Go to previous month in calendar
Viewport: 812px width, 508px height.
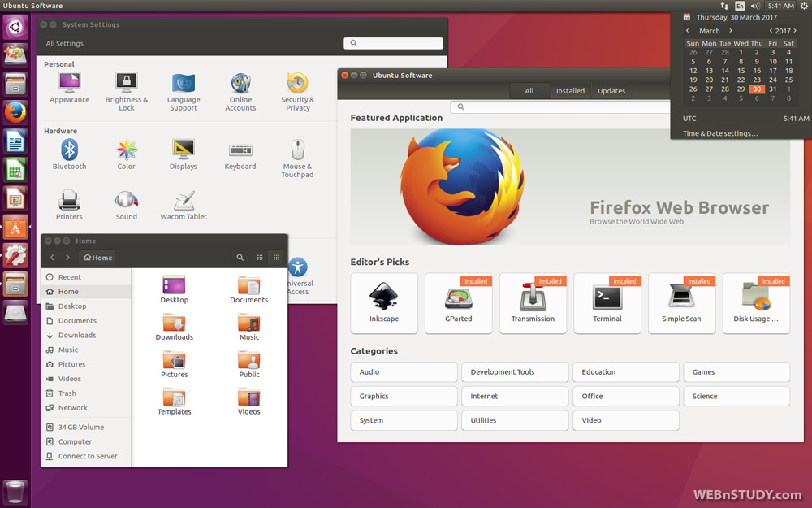pos(688,31)
